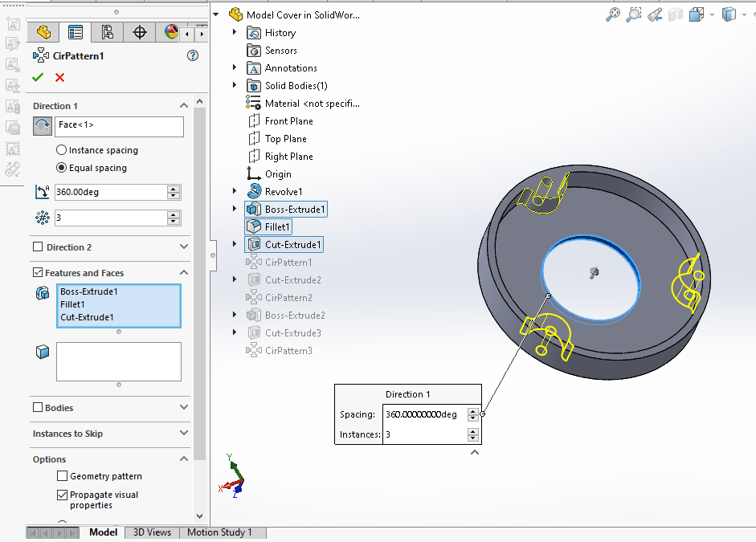Activate the Zoom to Area tool
This screenshot has width=756, height=542.
pyautogui.click(x=634, y=14)
